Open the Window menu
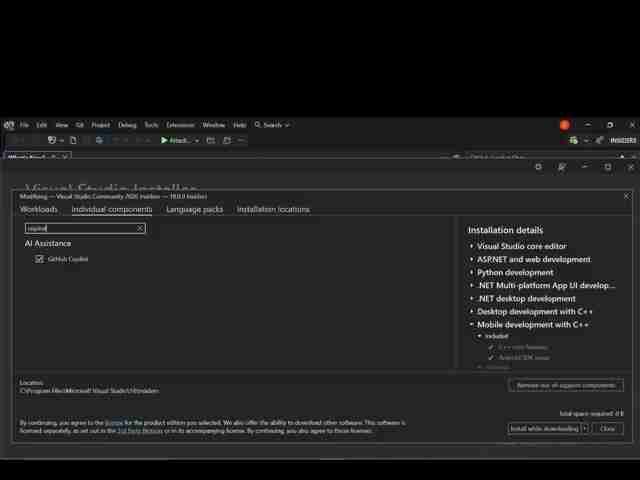Viewport: 640px width, 480px height. [x=213, y=125]
